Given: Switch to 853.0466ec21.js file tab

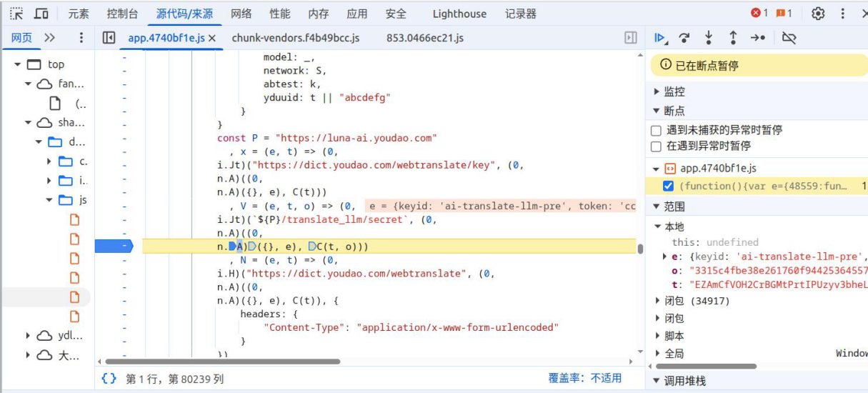Looking at the screenshot, I should click(x=425, y=38).
